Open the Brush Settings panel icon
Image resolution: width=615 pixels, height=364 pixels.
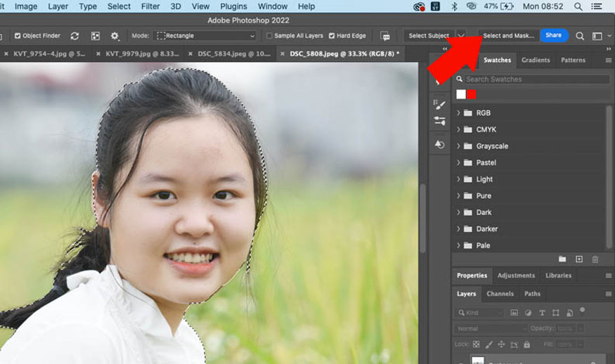[439, 104]
